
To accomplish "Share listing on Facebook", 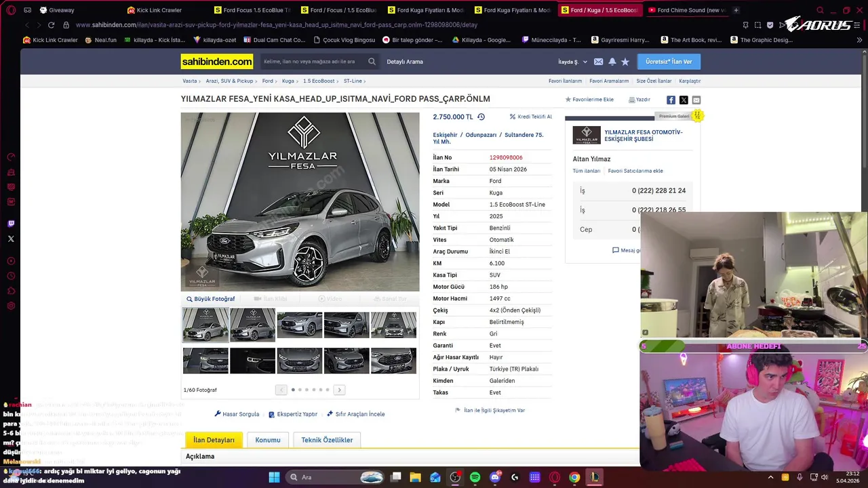I will pos(671,100).
